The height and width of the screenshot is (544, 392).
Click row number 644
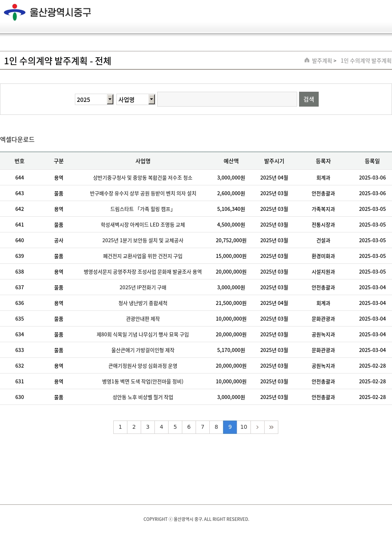(20, 178)
